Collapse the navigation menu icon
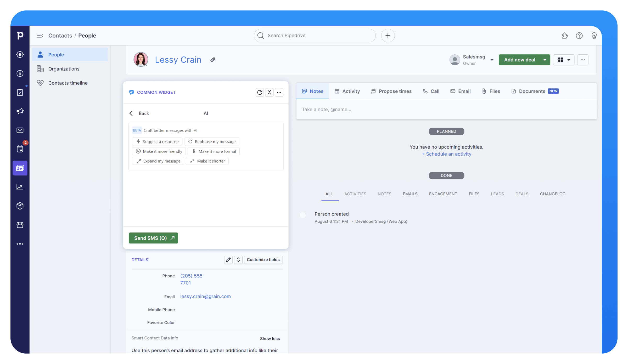Viewport: 628px width, 364px height. pyautogui.click(x=40, y=36)
